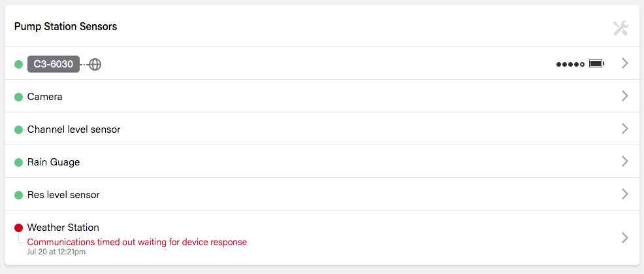This screenshot has width=644, height=274.
Task: Expand the Channel level sensor chevron
Action: (624, 129)
